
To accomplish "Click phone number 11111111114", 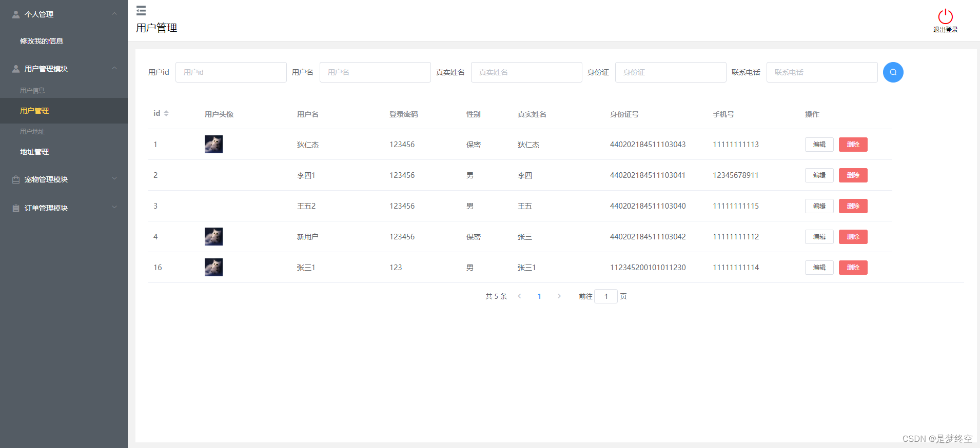I will click(x=735, y=268).
